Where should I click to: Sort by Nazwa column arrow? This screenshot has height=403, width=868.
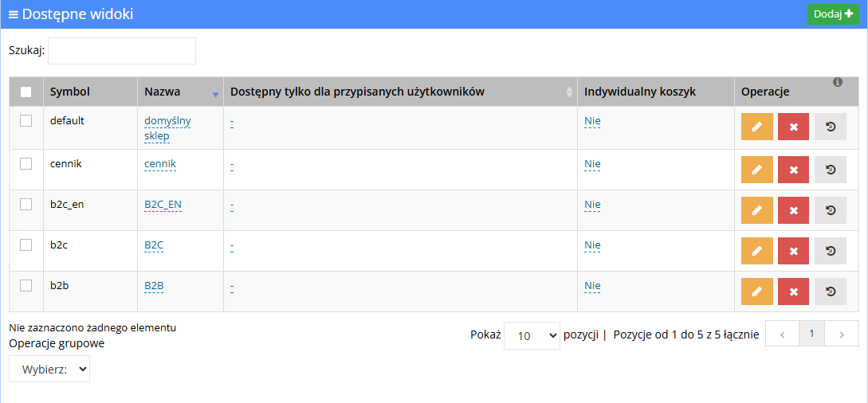coord(215,95)
